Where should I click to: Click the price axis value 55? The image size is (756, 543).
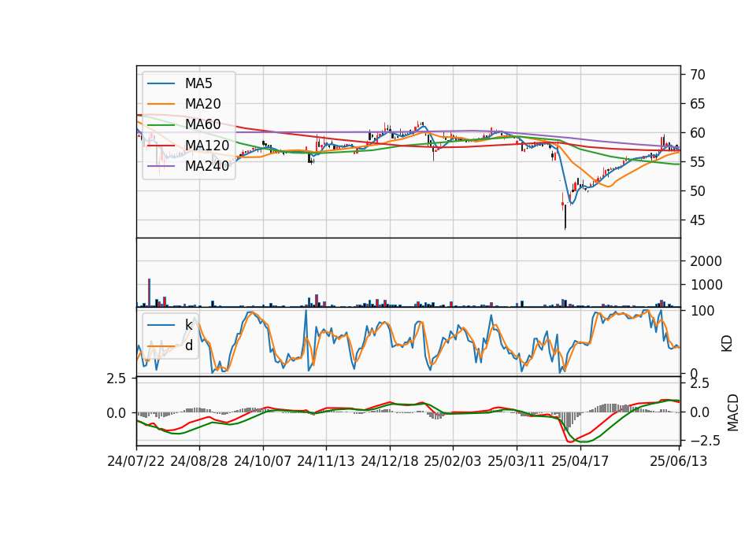(x=697, y=162)
